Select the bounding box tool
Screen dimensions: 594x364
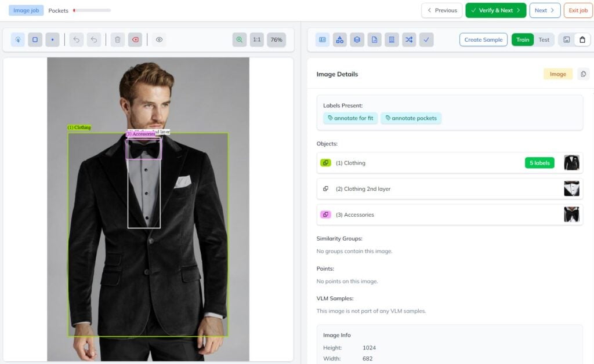(x=35, y=39)
